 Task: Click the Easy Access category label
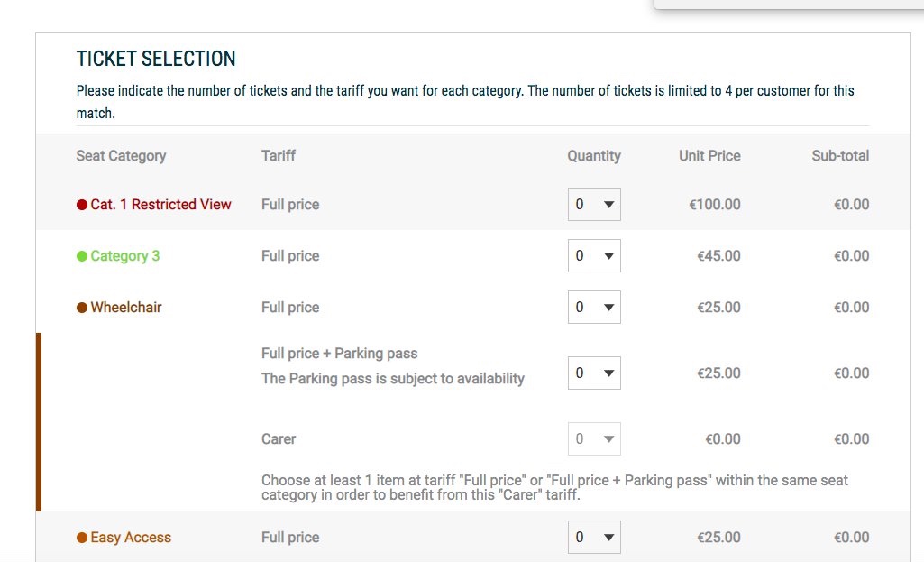pyautogui.click(x=131, y=538)
